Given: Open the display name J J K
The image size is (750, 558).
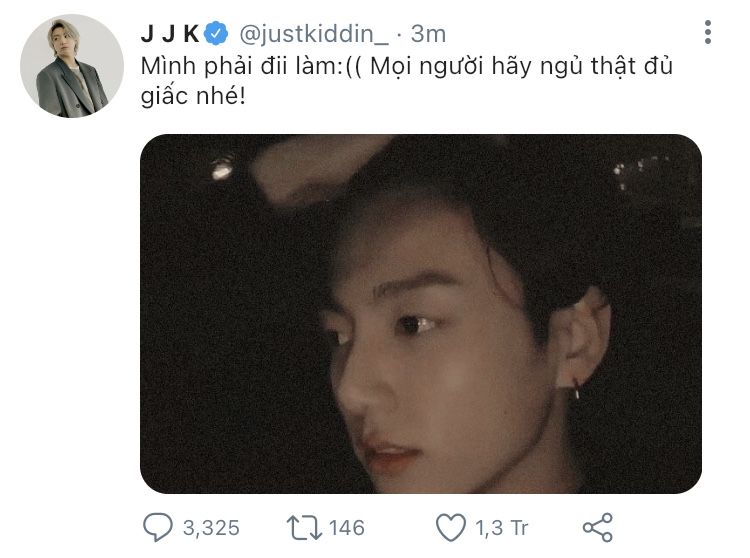Looking at the screenshot, I should 170,34.
